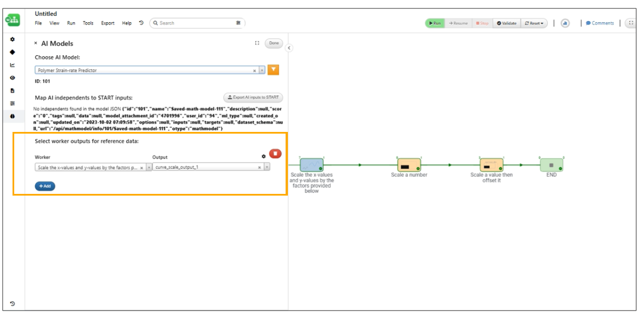
Task: Open the settings gear in left sidebar
Action: tap(13, 39)
